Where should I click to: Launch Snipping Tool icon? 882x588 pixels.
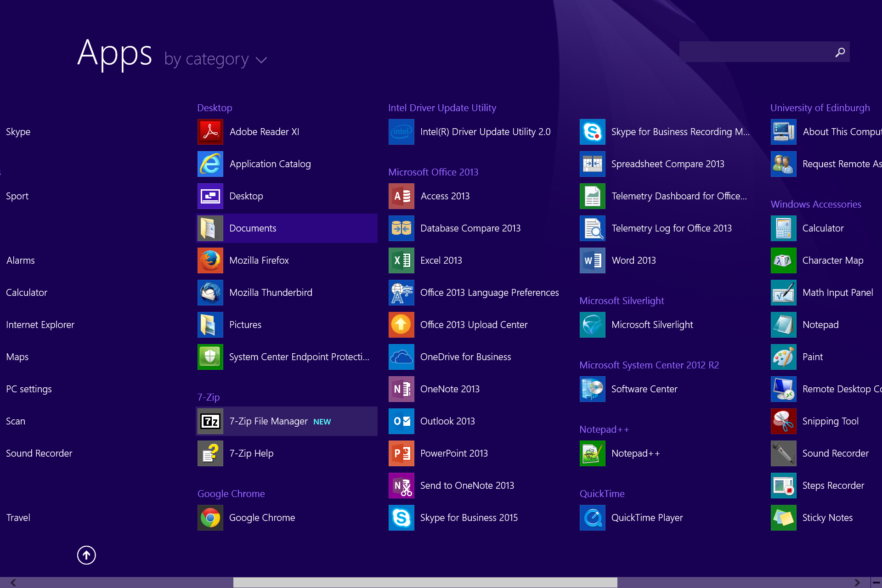783,421
